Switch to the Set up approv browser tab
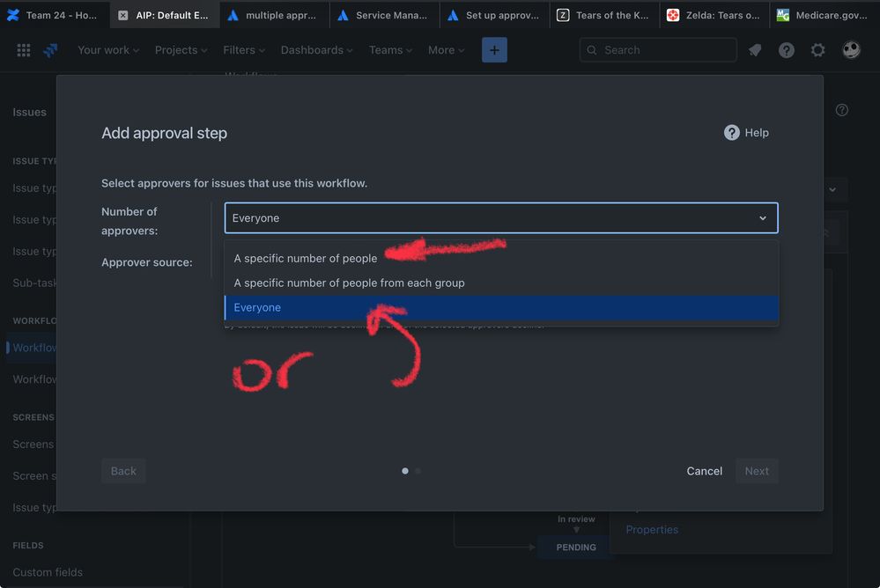The width and height of the screenshot is (880, 588). [x=494, y=15]
